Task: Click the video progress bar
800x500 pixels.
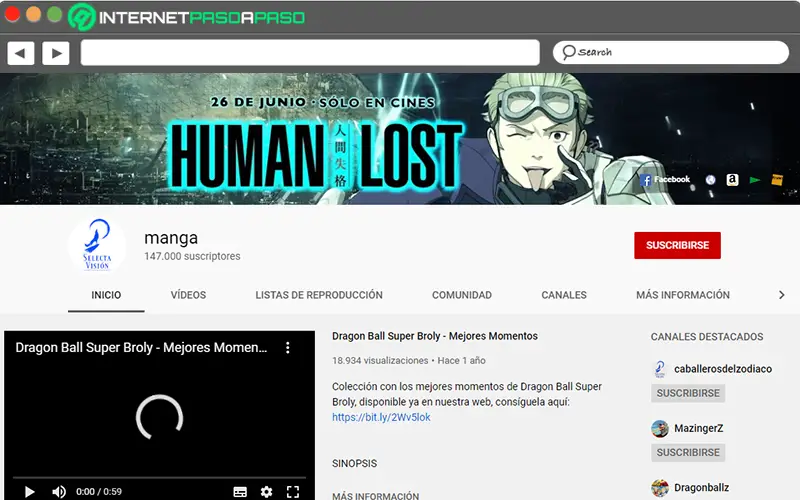Action: 159,478
